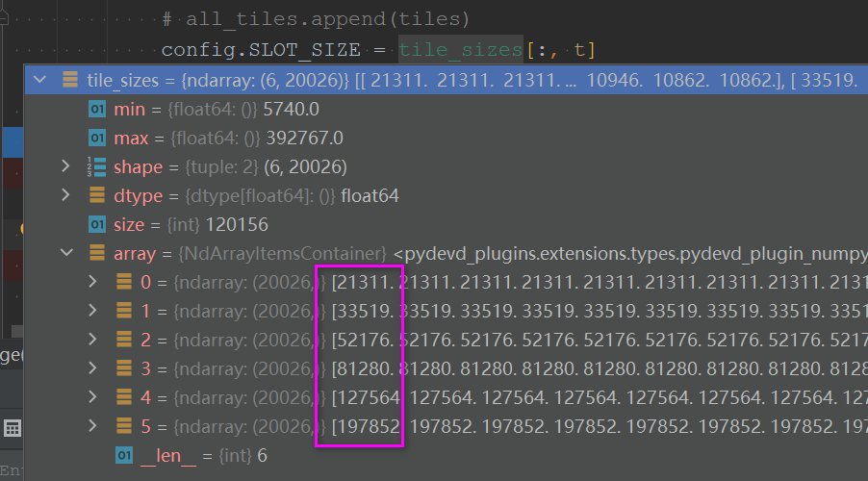Select the 'size' variable name label

[x=128, y=224]
